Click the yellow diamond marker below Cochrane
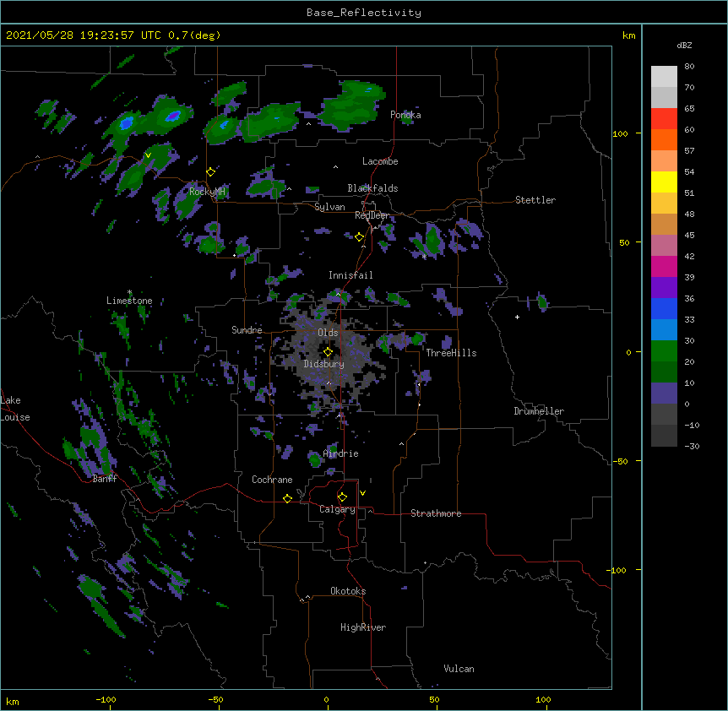Screen dimensions: 728x711 pos(287,498)
